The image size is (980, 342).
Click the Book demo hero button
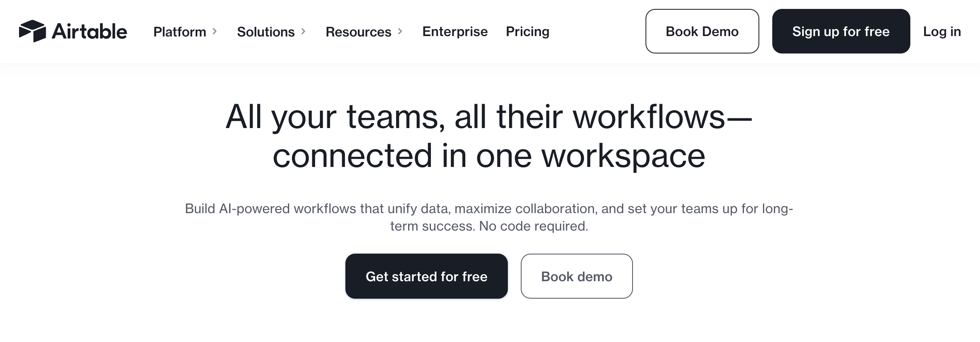tap(576, 276)
